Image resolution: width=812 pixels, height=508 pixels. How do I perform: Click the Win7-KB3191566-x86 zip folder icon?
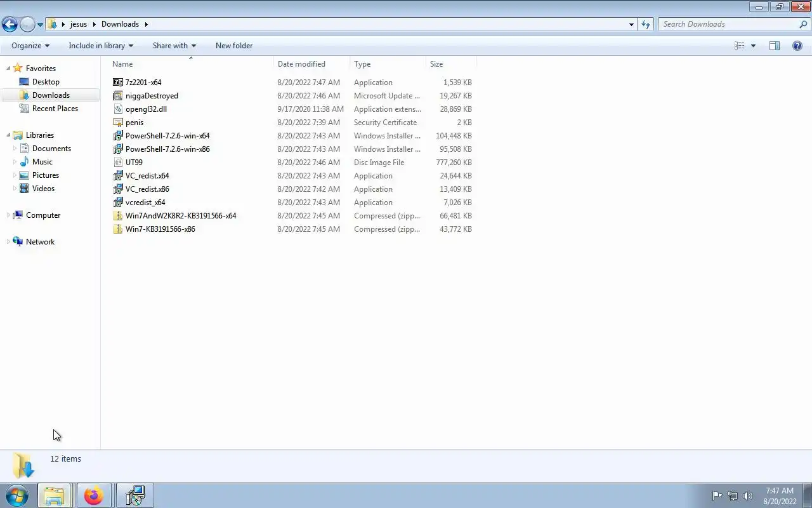117,229
